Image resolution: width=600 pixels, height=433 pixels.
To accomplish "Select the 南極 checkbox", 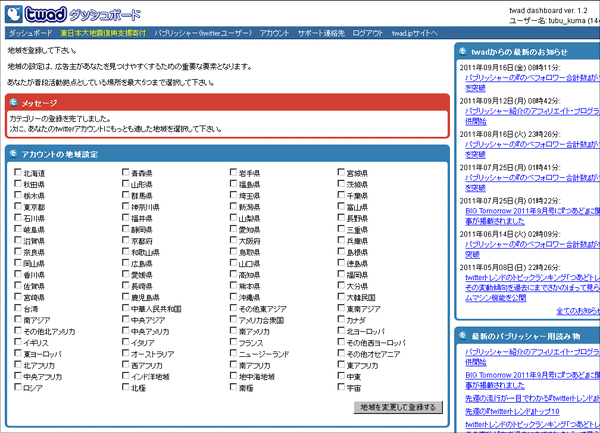I will click(x=233, y=387).
